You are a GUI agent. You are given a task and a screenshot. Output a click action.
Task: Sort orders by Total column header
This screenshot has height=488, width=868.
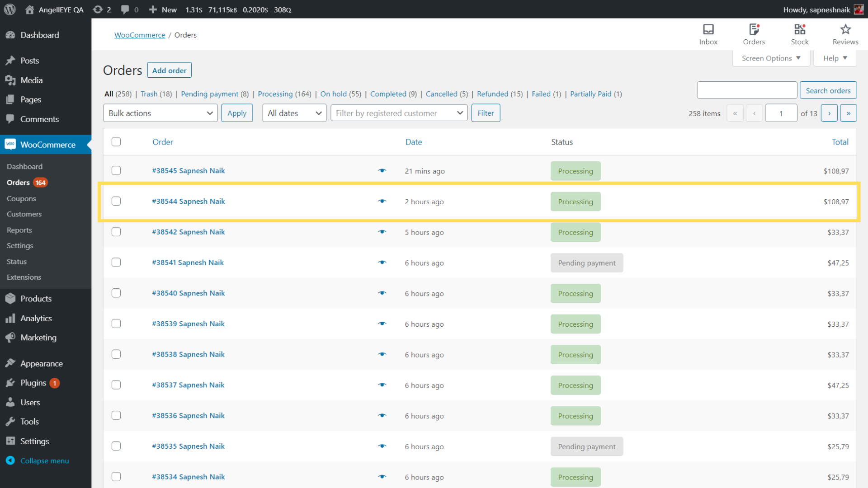[840, 142]
